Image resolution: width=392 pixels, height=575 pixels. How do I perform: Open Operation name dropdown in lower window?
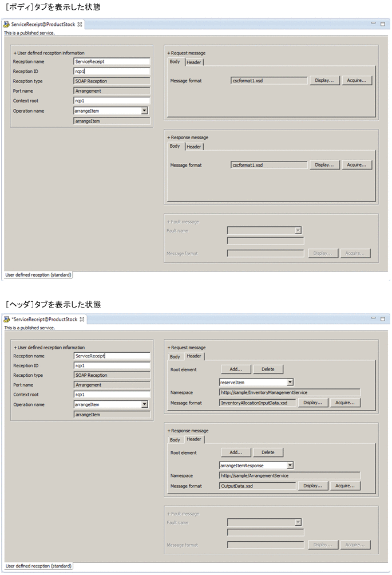pos(145,404)
